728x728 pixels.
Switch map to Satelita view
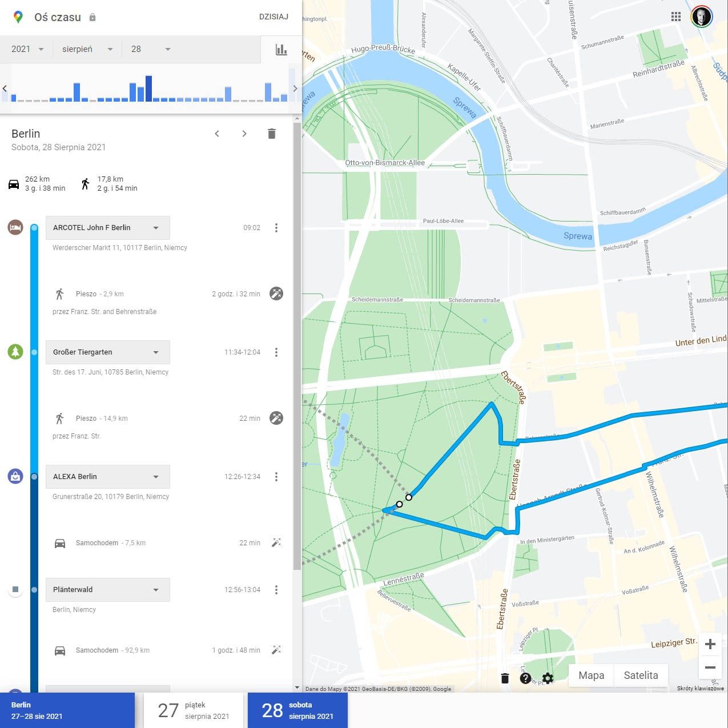coord(641,675)
